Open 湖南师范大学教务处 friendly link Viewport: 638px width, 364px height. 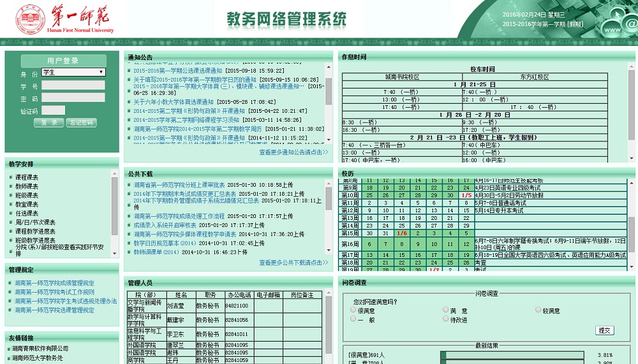click(37, 358)
